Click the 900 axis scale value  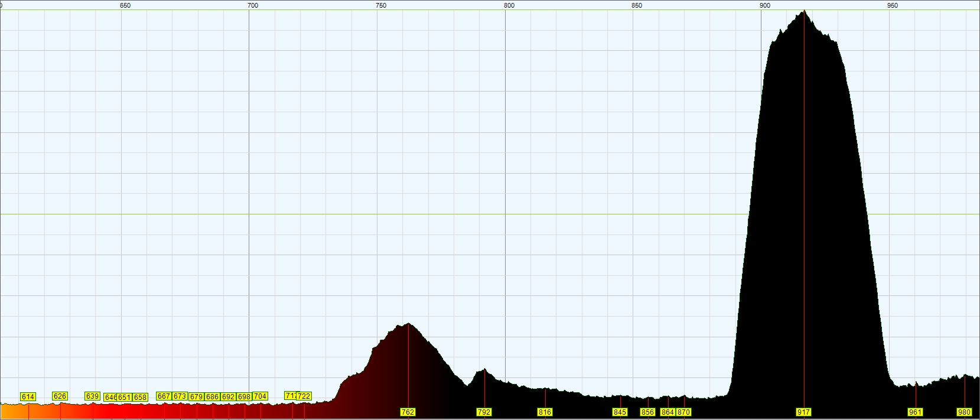pos(764,5)
